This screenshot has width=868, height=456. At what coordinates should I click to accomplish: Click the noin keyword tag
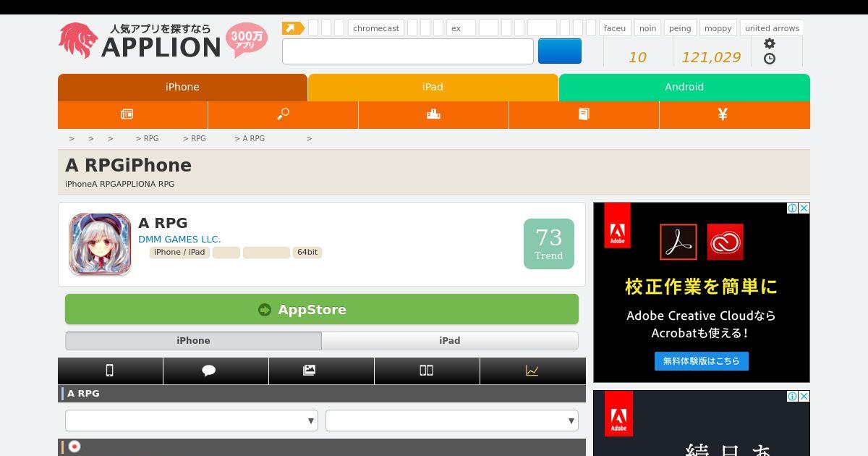coord(647,28)
